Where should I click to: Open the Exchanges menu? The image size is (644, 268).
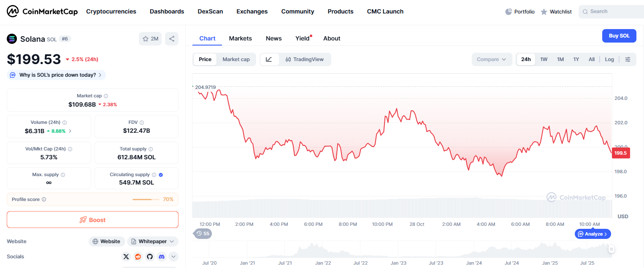click(x=252, y=11)
